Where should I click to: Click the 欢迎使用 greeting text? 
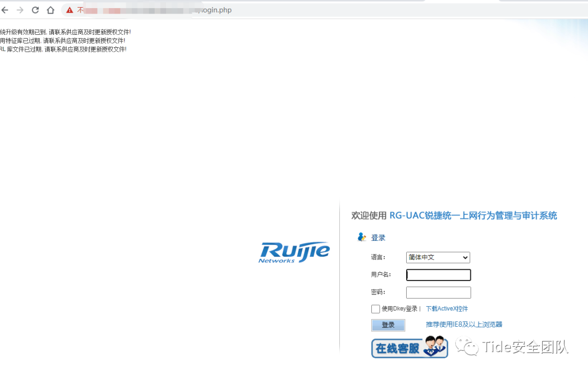point(369,216)
